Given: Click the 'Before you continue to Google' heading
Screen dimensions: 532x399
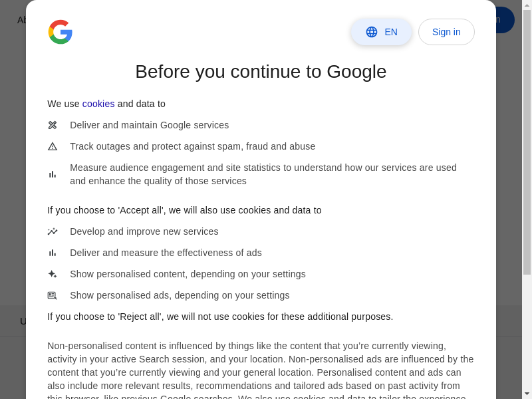Looking at the screenshot, I should coord(261,72).
